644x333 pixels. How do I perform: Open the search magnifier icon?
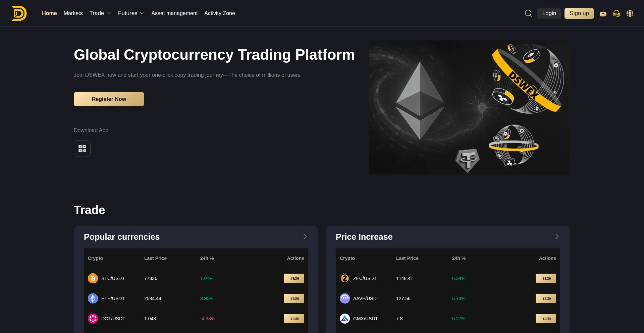pyautogui.click(x=528, y=13)
